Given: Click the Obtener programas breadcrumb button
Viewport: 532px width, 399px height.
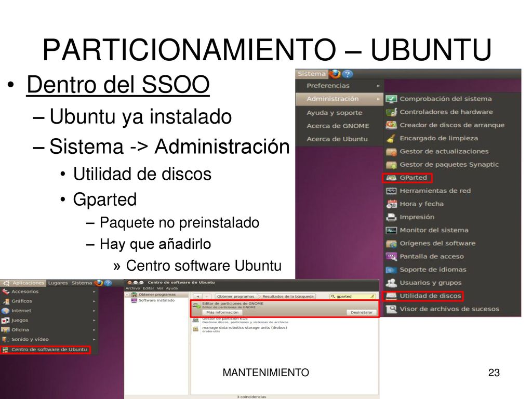Looking at the screenshot, I should coord(235,297).
